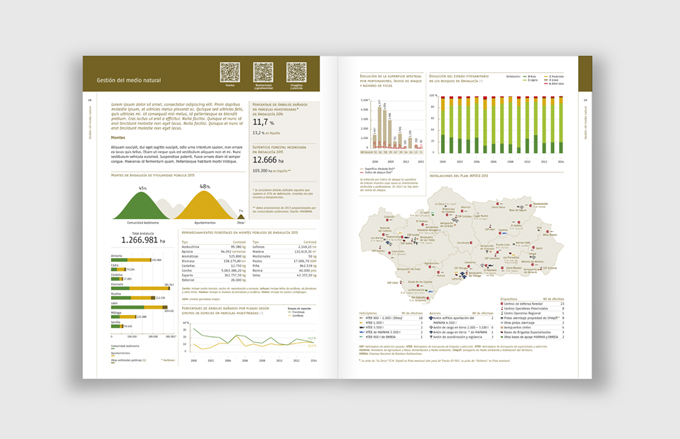Image resolution: width=680 pixels, height=439 pixels.
Task: Click the Total Andalucía 1.266.981 ha figure
Action: (143, 240)
